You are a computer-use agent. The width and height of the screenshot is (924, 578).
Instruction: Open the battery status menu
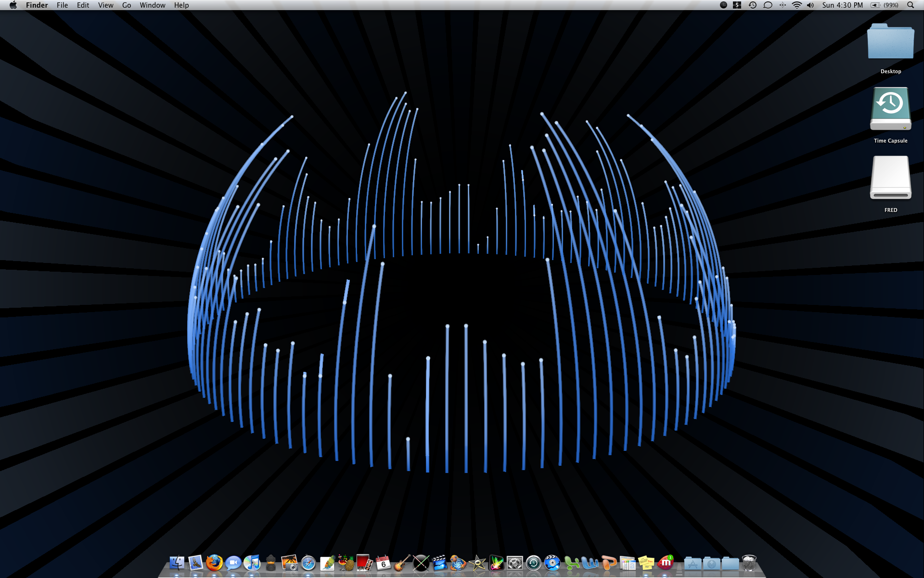pyautogui.click(x=885, y=5)
